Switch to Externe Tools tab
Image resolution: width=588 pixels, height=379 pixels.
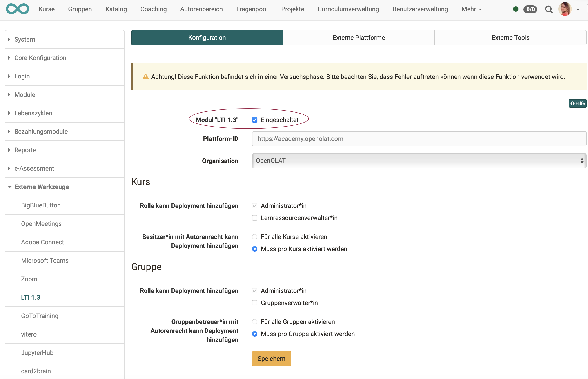[x=510, y=38]
